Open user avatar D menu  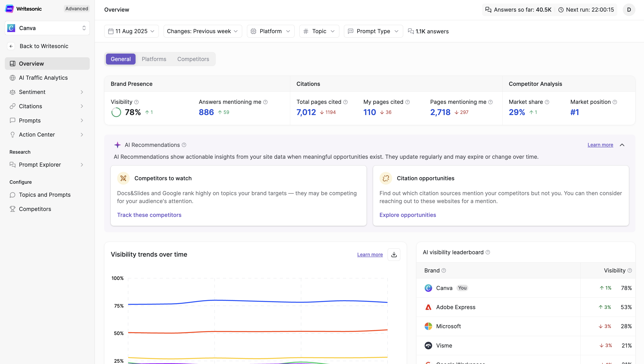(x=629, y=10)
